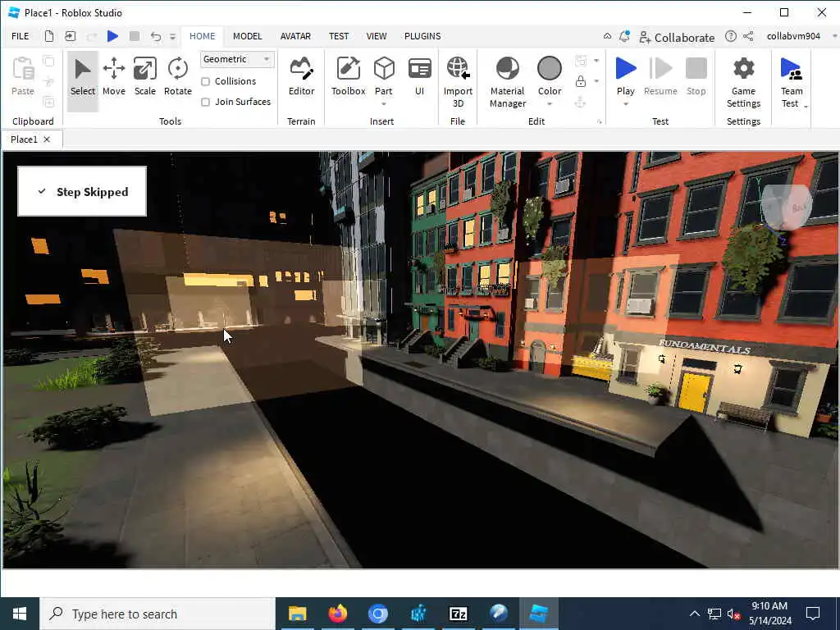Click the undo arrow in quick access bar
840x630 pixels.
click(x=155, y=36)
